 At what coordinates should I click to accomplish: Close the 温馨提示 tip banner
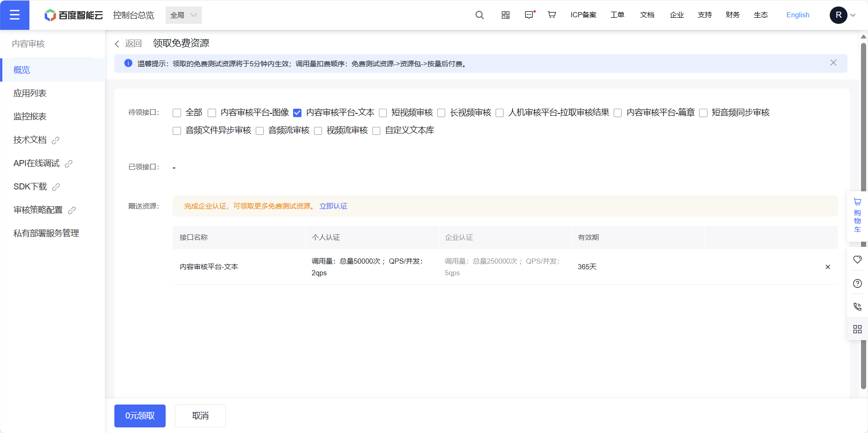833,63
